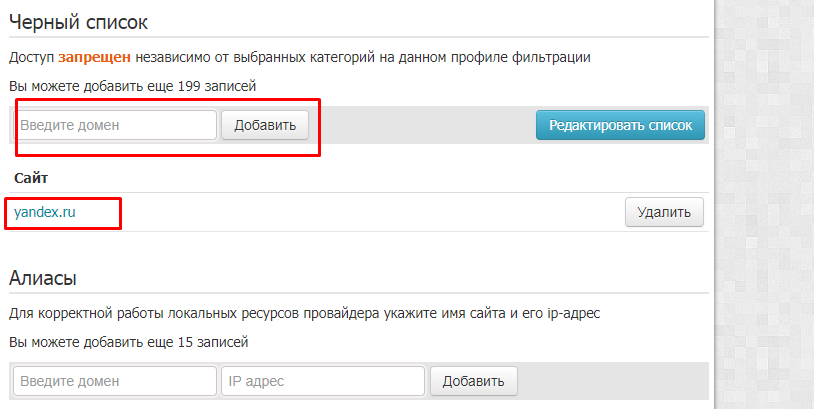The width and height of the screenshot is (814, 409).
Task: Click the textured gray background on the right
Action: (x=765, y=204)
